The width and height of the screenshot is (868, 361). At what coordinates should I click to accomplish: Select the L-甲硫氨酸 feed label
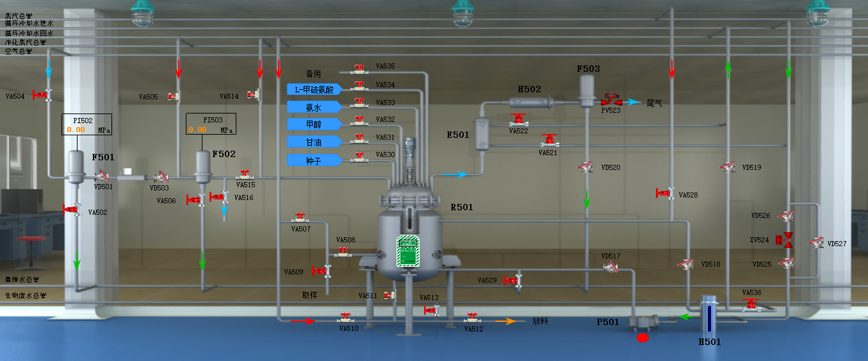coord(314,89)
